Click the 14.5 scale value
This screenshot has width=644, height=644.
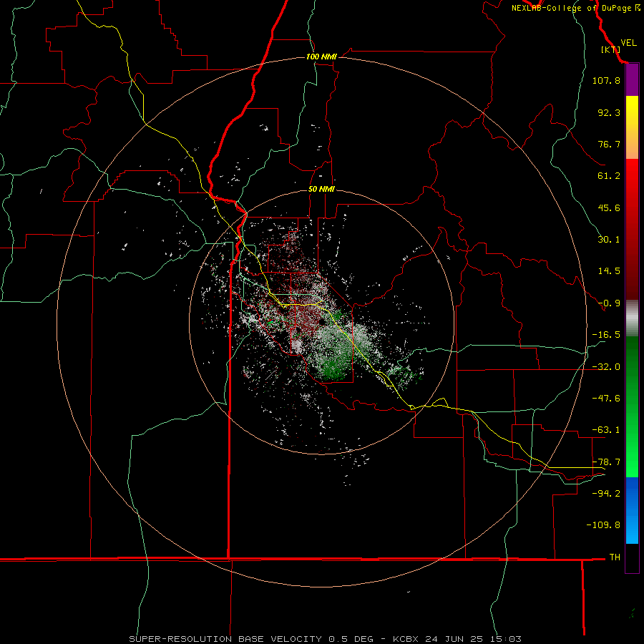[x=609, y=271]
